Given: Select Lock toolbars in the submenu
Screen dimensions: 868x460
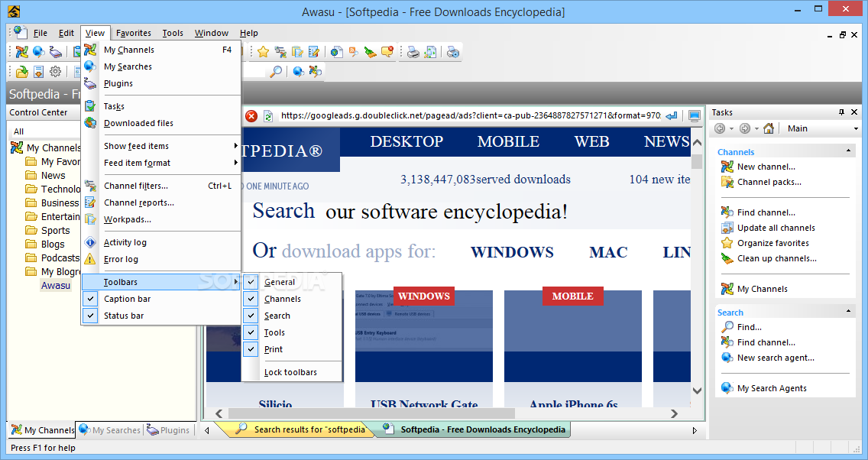Looking at the screenshot, I should (x=293, y=373).
